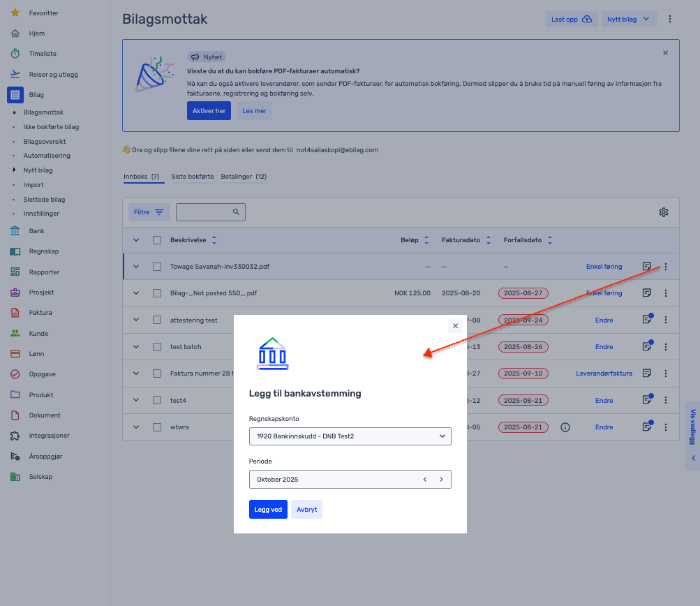
Task: Go to next period with right arrow
Action: 441,480
